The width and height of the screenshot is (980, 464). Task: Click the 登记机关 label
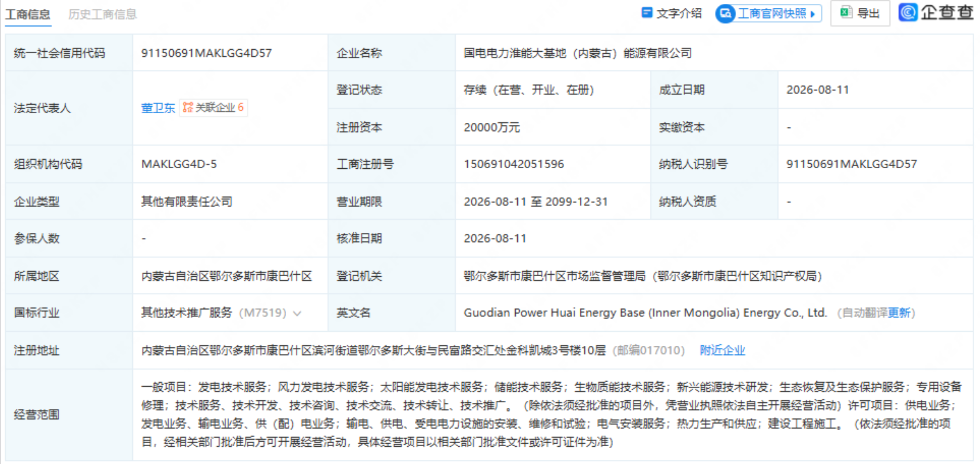359,276
